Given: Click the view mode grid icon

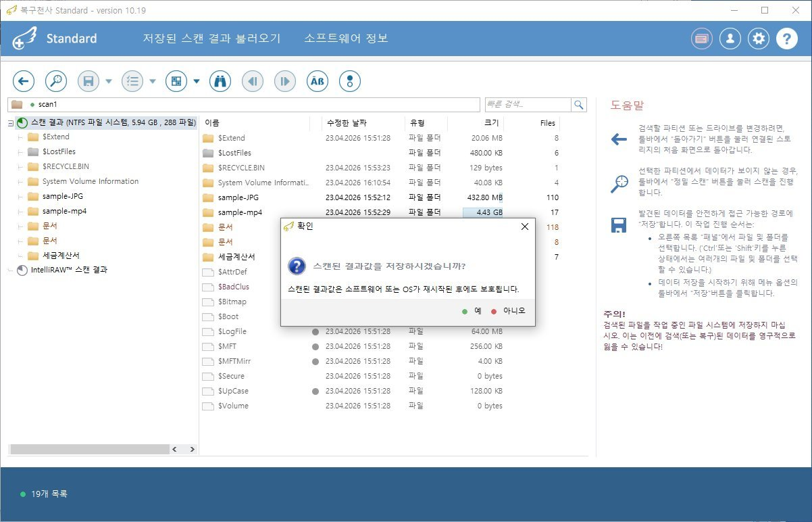Looking at the screenshot, I should point(176,81).
